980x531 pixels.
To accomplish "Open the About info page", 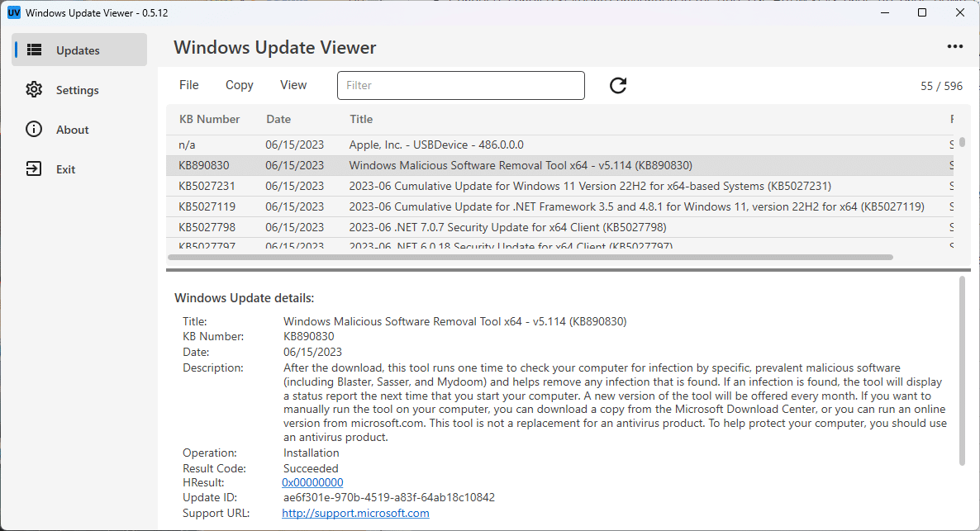I will click(x=72, y=129).
